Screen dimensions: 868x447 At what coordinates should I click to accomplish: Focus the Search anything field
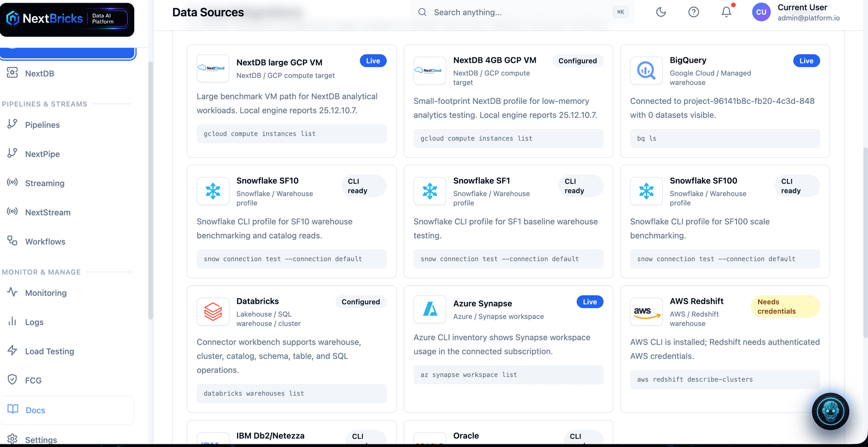523,12
